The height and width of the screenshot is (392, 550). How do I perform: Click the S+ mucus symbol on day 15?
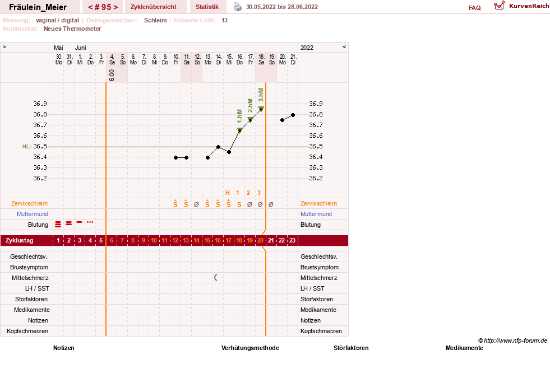click(207, 203)
